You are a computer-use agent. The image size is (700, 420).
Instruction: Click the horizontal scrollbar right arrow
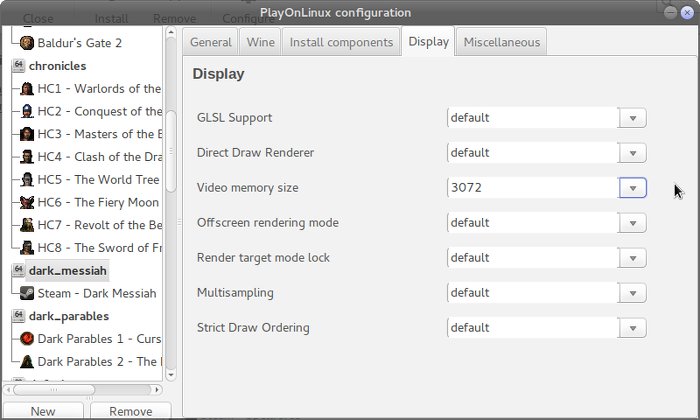tap(157, 390)
